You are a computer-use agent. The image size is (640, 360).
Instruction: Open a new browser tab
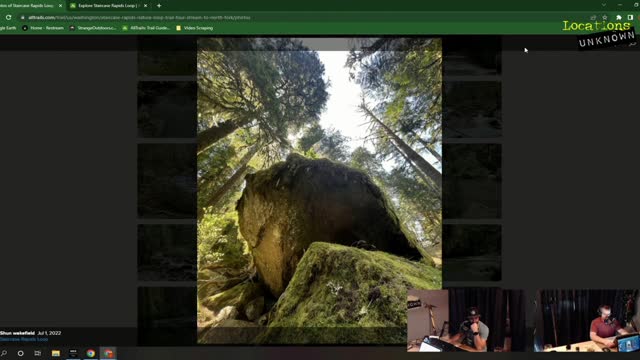[x=159, y=6]
